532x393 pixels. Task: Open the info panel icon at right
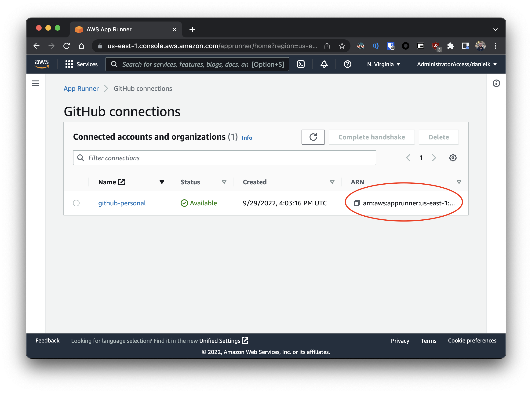[496, 83]
